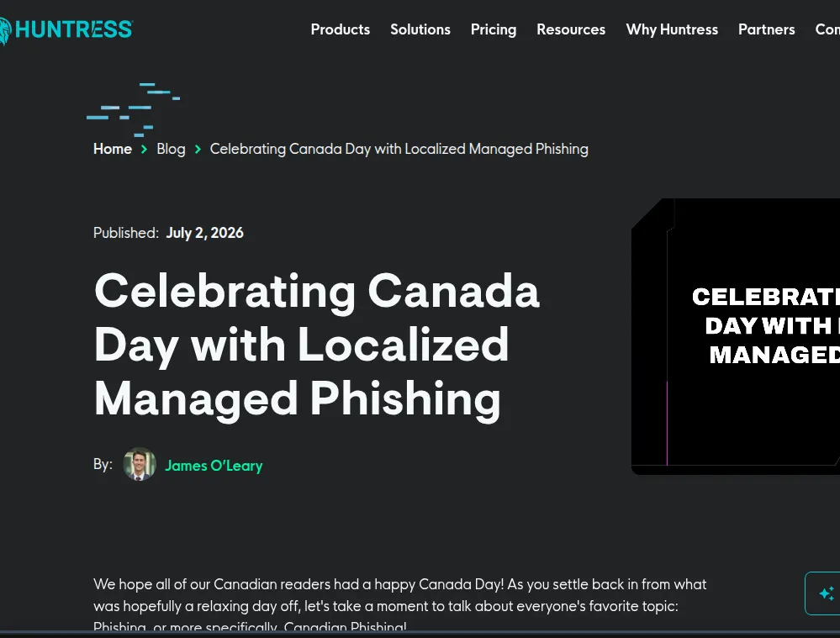
Task: Expand the Partners menu
Action: pyautogui.click(x=767, y=29)
